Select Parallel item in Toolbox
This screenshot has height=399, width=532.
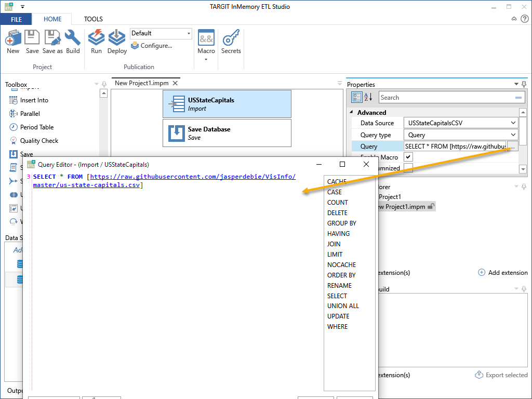tap(30, 114)
